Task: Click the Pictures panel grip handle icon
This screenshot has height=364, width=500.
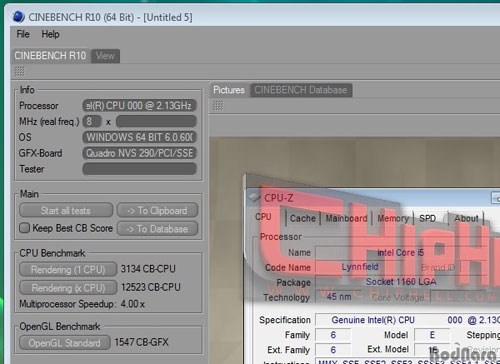Action: 218,106
